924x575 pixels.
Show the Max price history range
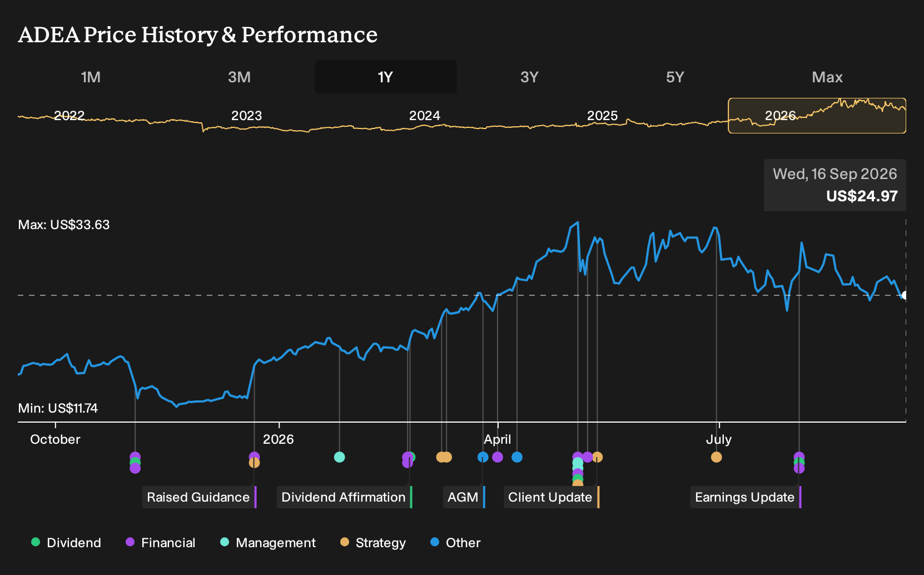(827, 77)
